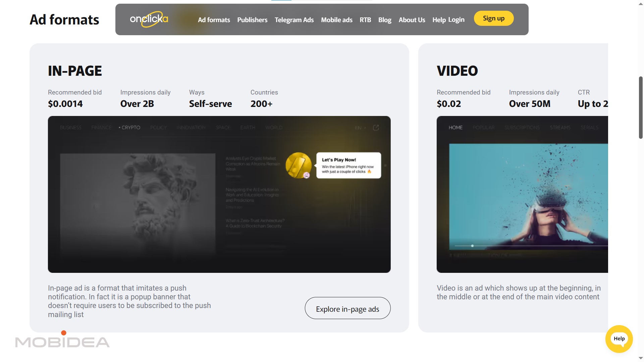This screenshot has height=362, width=644.
Task: Visit the Blog link
Action: (x=385, y=20)
